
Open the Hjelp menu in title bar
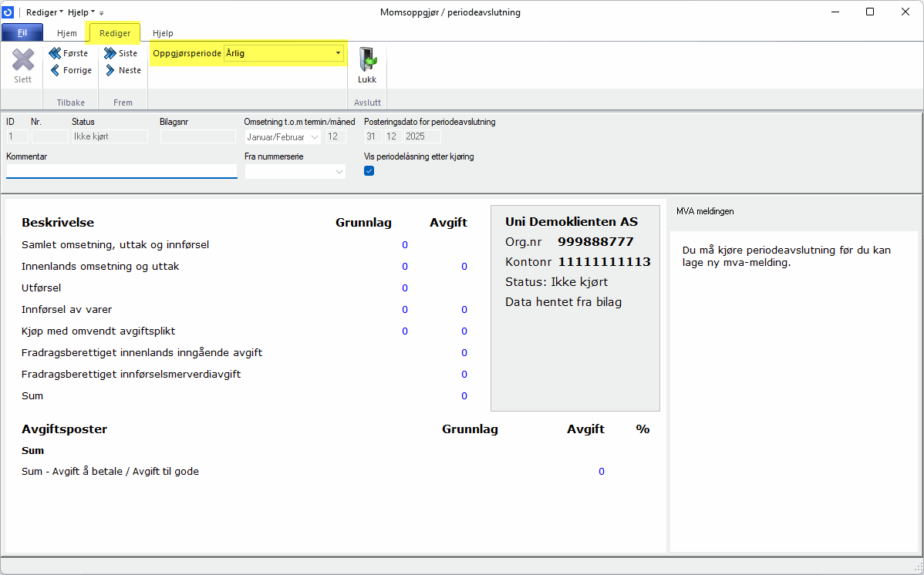(x=82, y=12)
